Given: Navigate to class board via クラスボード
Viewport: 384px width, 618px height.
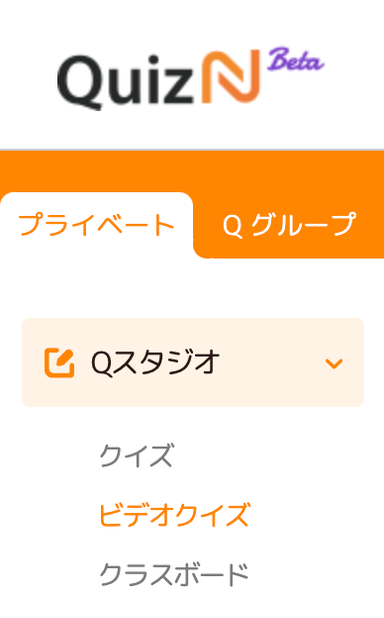Looking at the screenshot, I should 174,574.
